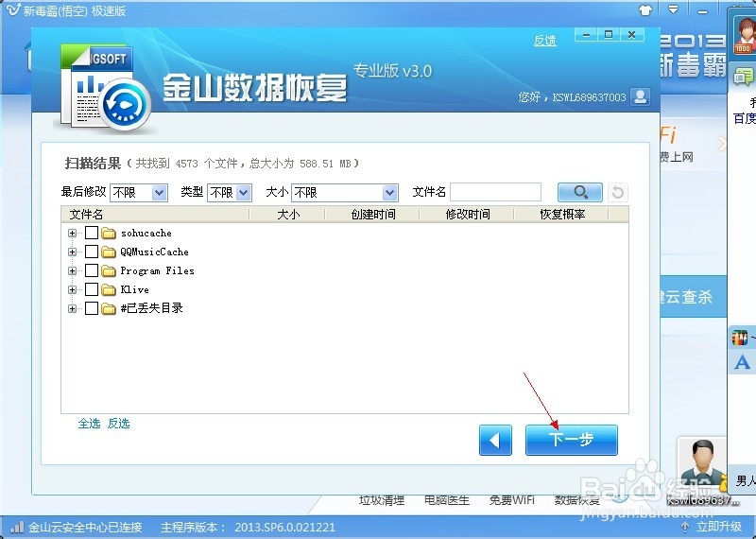Check the Program Files folder checkbox
Viewport: 756px width, 539px height.
92,270
